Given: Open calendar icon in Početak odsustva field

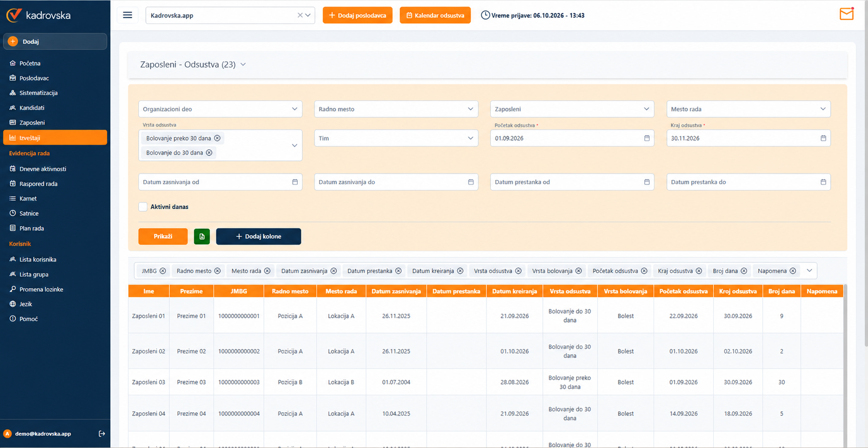Looking at the screenshot, I should [647, 138].
